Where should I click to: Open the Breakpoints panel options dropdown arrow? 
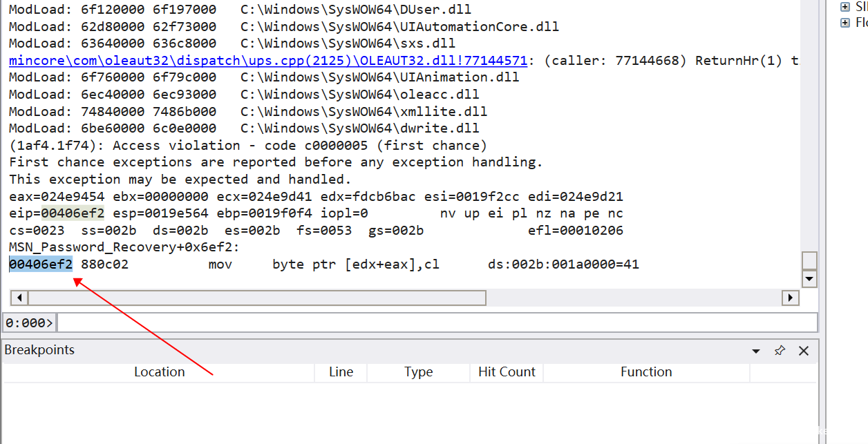point(756,351)
